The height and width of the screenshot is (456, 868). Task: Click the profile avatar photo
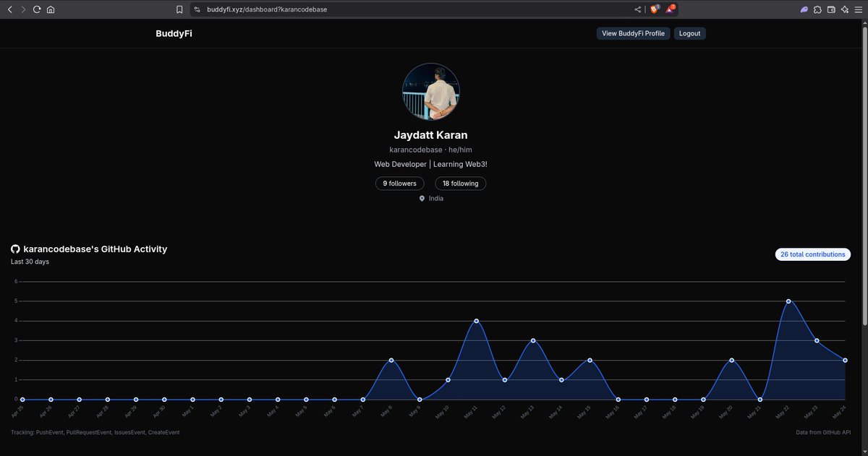(431, 92)
